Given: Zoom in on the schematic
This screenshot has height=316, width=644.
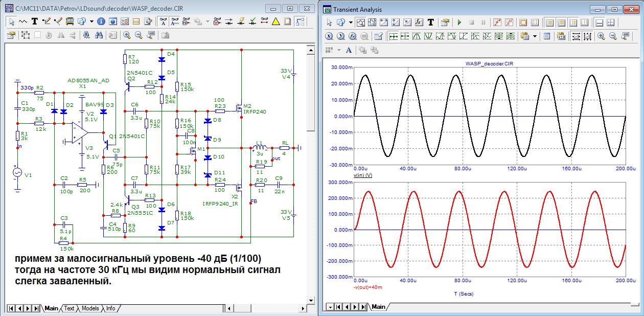Looking at the screenshot, I should click(x=126, y=35).
